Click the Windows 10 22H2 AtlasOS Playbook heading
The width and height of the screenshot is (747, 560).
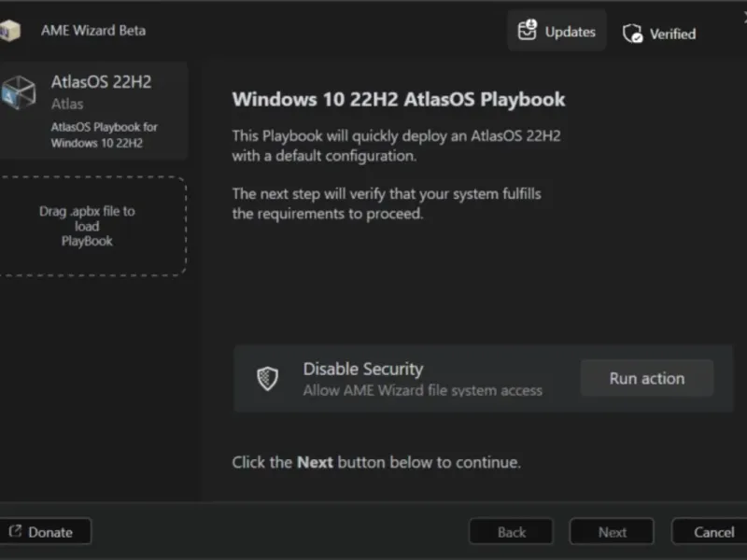399,99
